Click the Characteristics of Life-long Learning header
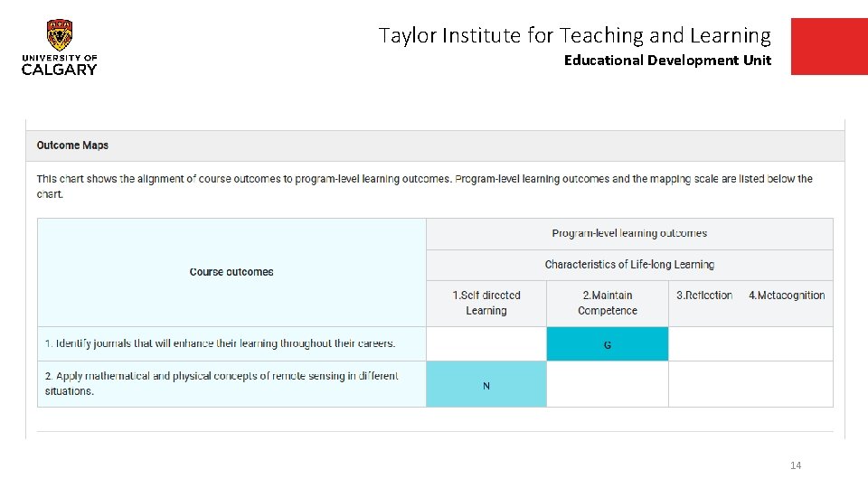Viewport: 868px width, 488px height. 629,265
